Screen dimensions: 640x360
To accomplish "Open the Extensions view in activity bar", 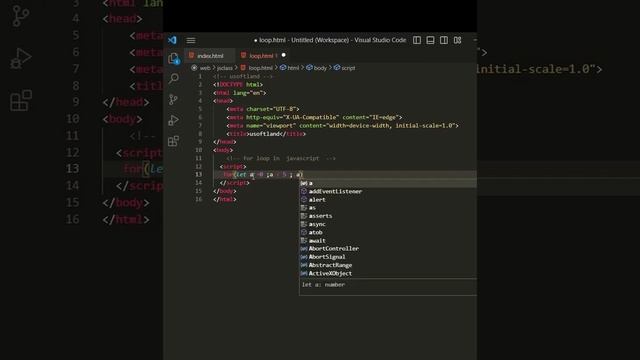I will pos(173,141).
